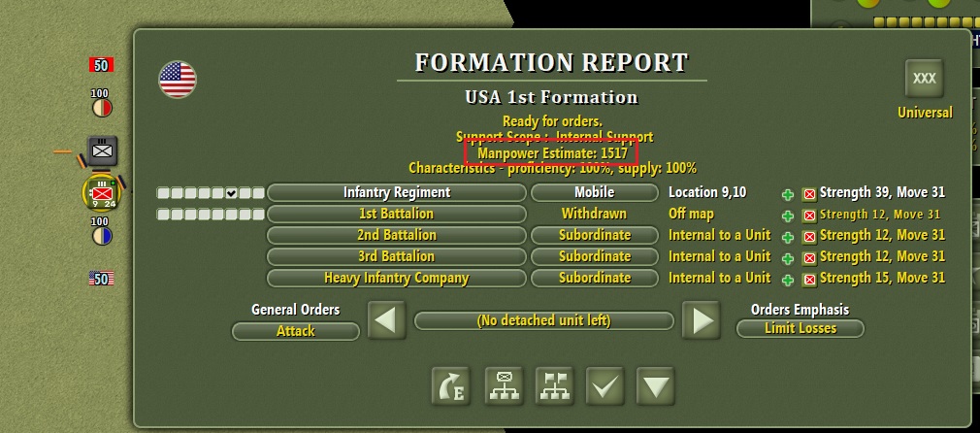The width and height of the screenshot is (980, 433).
Task: Tick first box in 1st Battalion row
Action: tap(162, 215)
